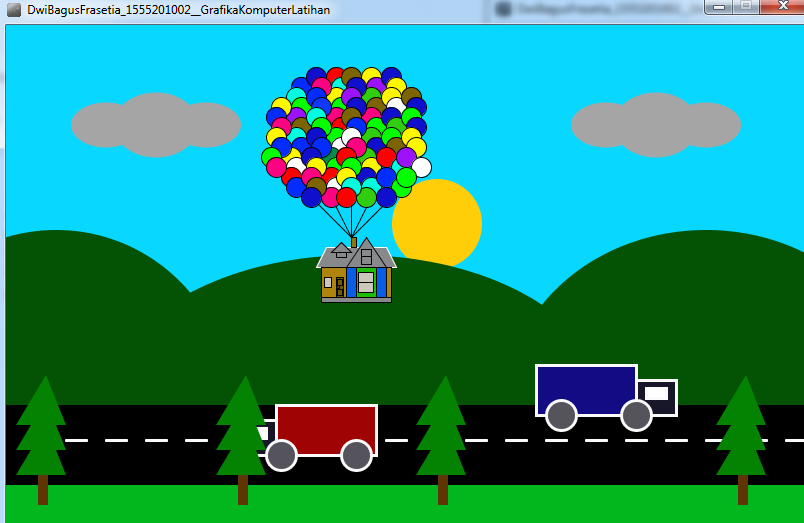This screenshot has height=523, width=804.
Task: Maximize the GrafikaKomputerLatihan window
Action: (746, 7)
